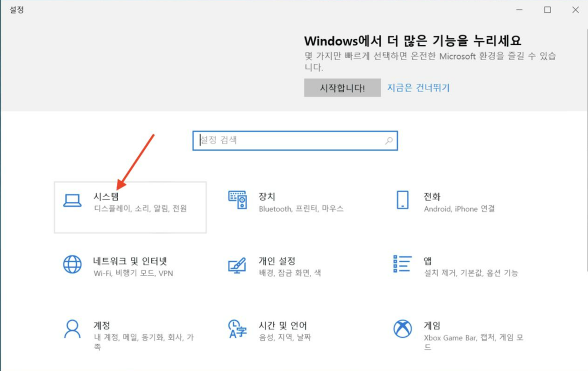Focus the 설정 검색 search field
The height and width of the screenshot is (371, 588).
(x=295, y=140)
